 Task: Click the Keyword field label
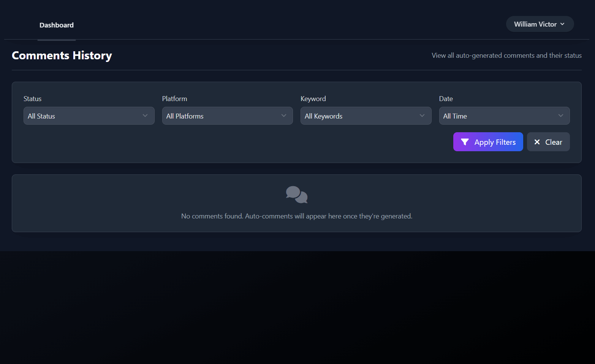coord(313,99)
